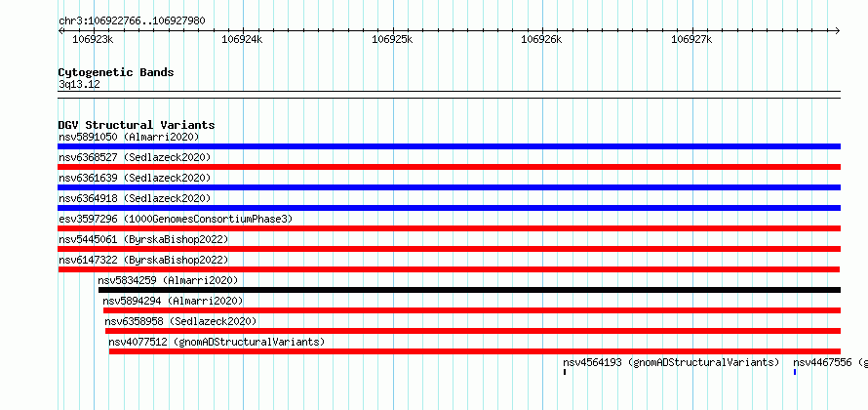The height and width of the screenshot is (410, 868).
Task: Open esv3597296 (1000GenomesConsortiumPhase3) label
Action: (x=176, y=219)
